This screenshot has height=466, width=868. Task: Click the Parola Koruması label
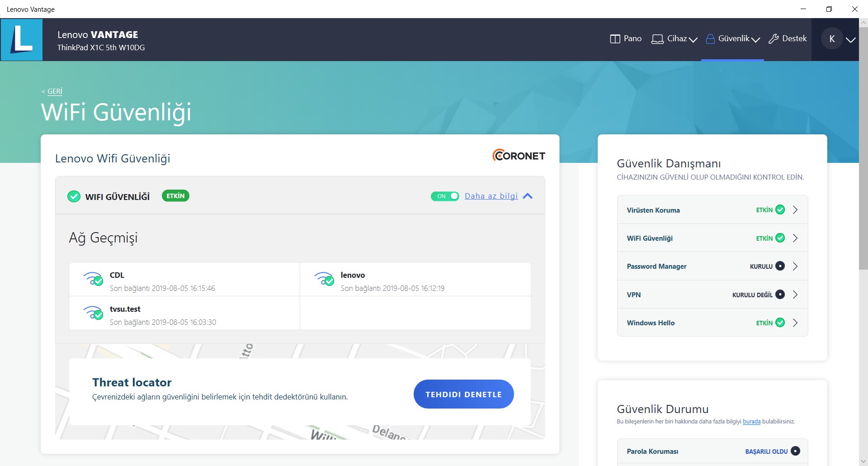click(x=652, y=452)
